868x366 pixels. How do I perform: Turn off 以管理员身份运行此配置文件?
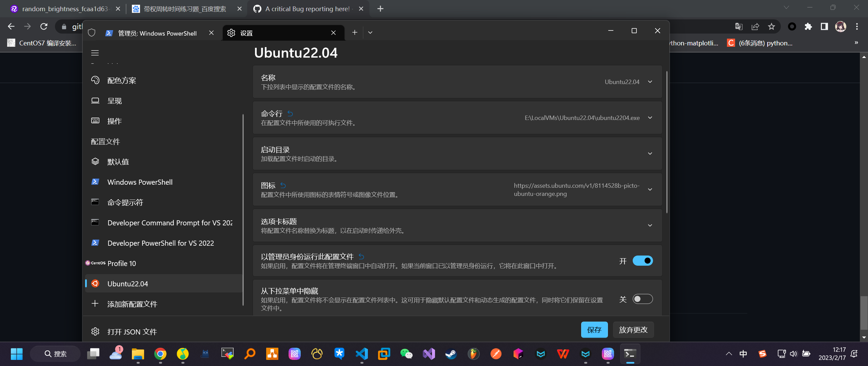(x=643, y=261)
